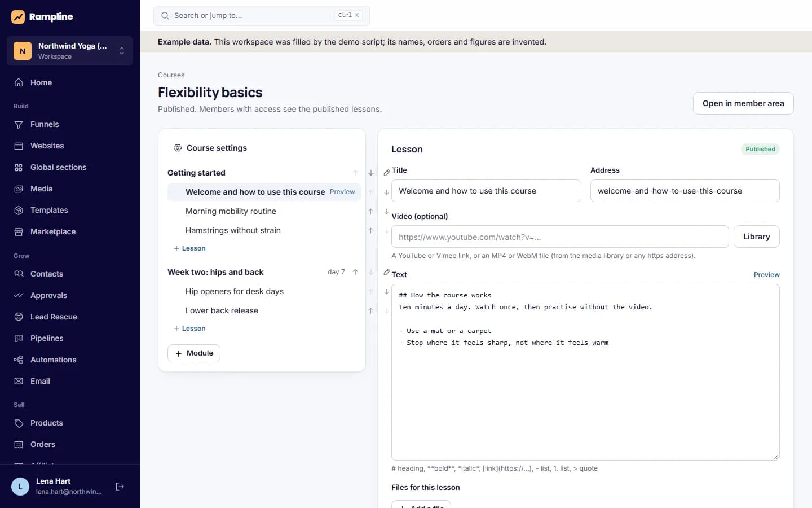Click the Email envelope icon

pos(19,381)
